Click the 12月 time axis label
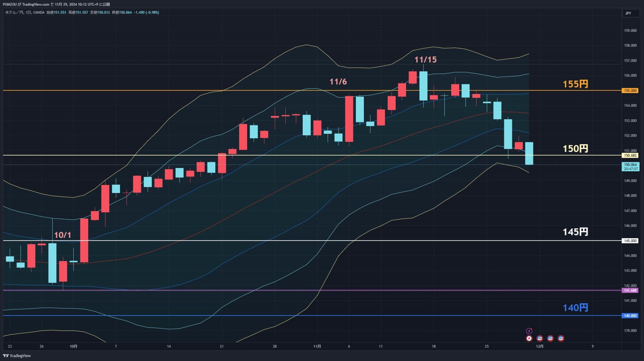Image resolution: width=644 pixels, height=361 pixels. pos(540,346)
